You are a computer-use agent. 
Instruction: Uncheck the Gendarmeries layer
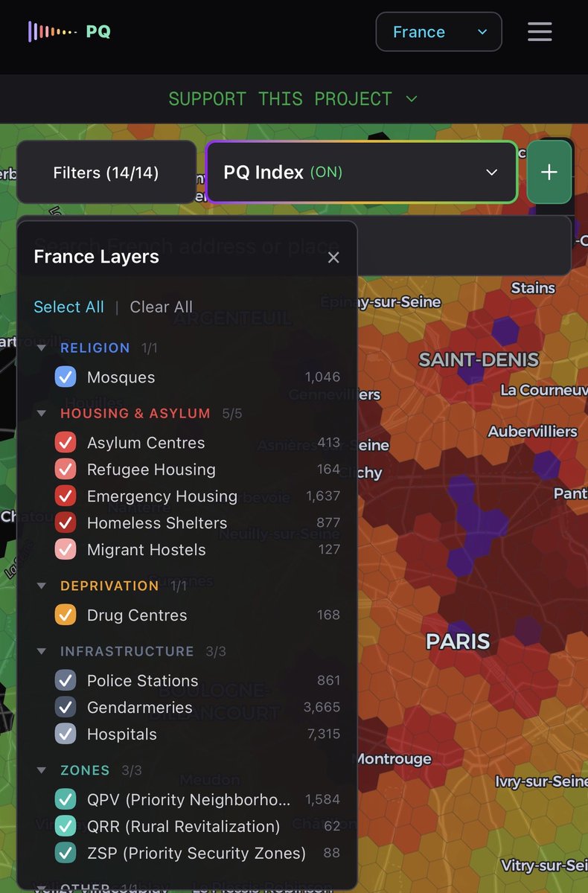tap(65, 708)
